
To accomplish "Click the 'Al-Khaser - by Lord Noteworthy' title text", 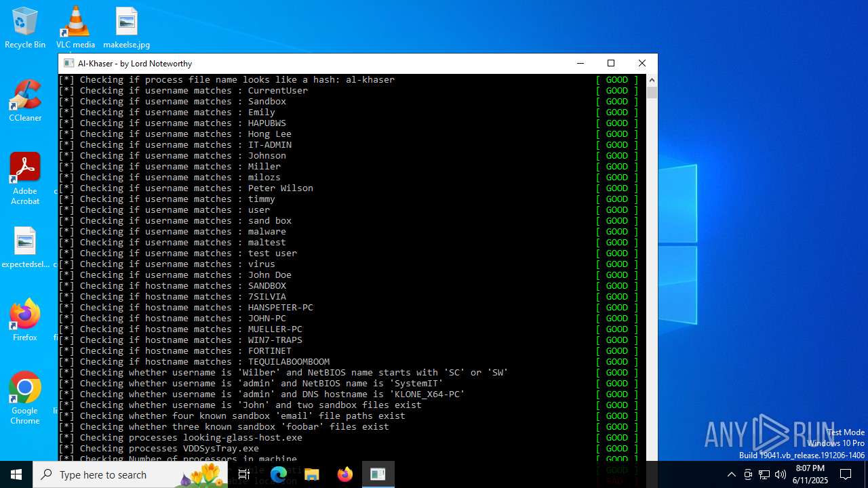I will 135,63.
